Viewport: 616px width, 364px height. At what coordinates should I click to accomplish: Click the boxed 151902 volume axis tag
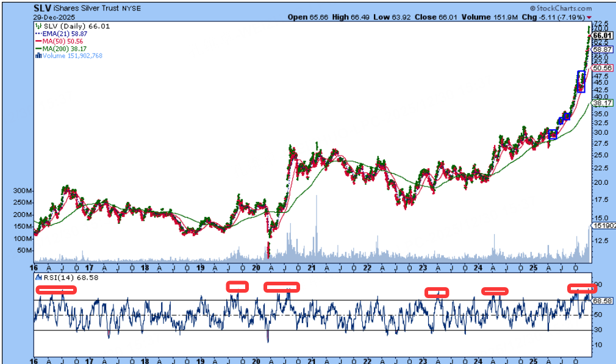coord(603,226)
